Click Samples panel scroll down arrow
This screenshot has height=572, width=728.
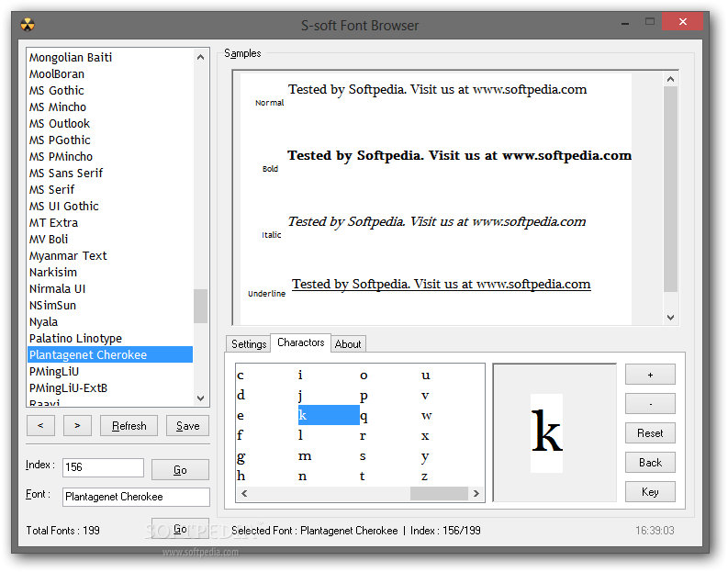(x=670, y=318)
